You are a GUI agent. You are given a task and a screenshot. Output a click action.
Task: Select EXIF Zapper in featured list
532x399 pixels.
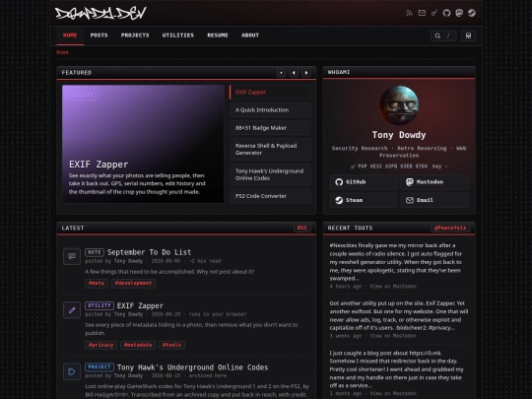point(270,93)
